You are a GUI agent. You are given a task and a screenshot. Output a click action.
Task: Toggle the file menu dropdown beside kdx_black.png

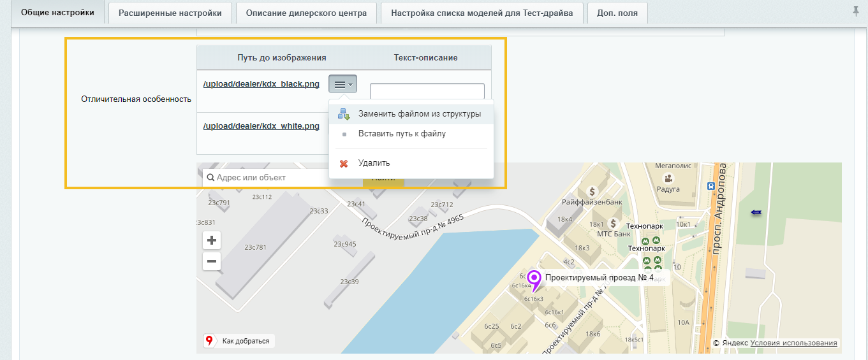(x=343, y=84)
